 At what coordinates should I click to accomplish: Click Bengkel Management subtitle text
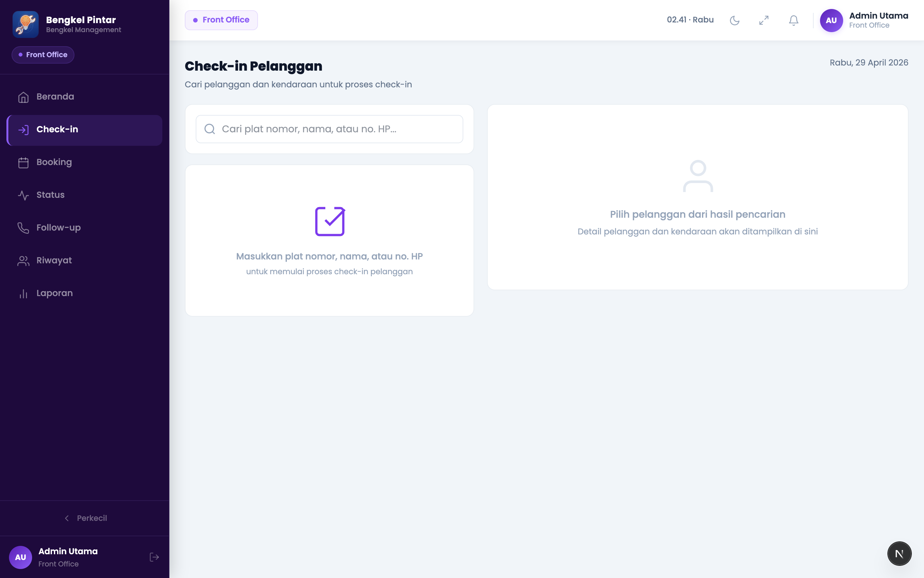(83, 30)
